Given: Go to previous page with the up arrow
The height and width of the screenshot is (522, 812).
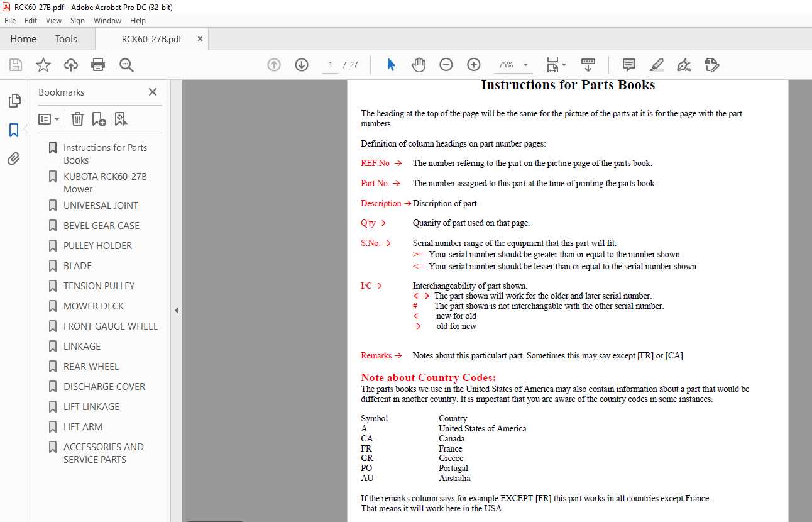Looking at the screenshot, I should (274, 65).
